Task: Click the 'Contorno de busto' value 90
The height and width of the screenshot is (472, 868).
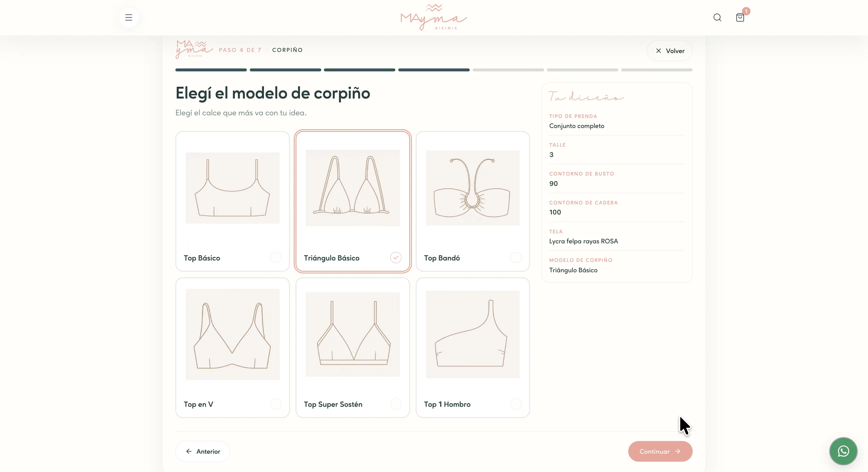Action: pos(553,183)
